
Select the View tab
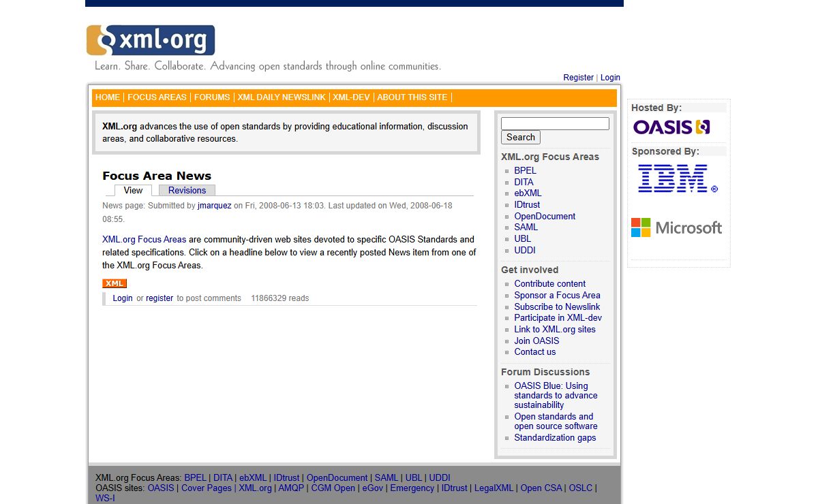point(133,190)
